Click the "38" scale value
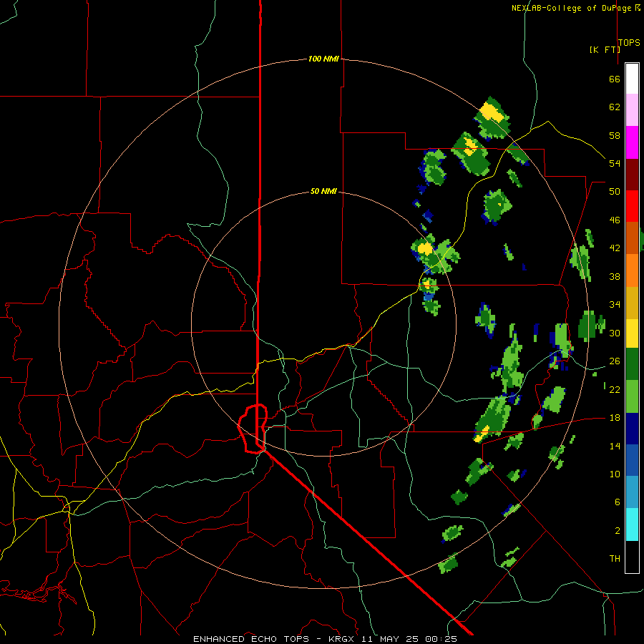The height and width of the screenshot is (644, 644). pos(615,276)
